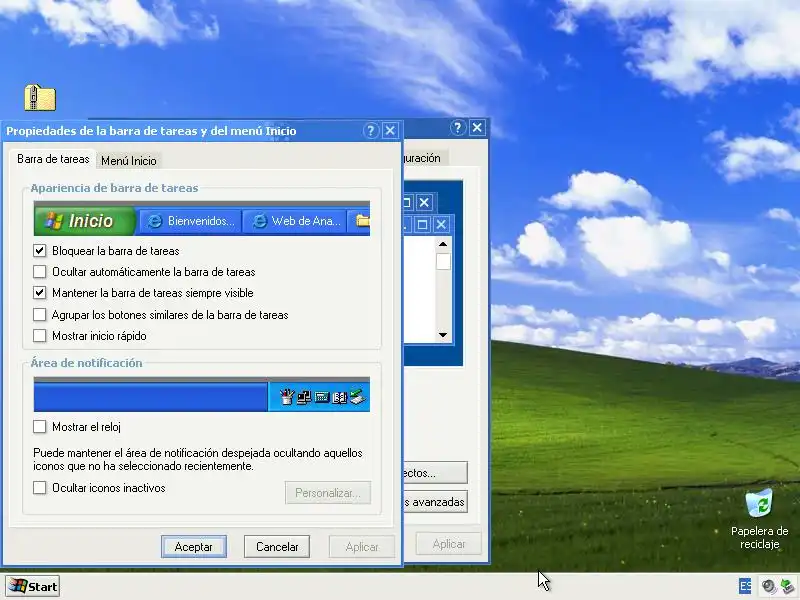The image size is (800, 600).
Task: Click the Área de notificación heading
Action: point(86,363)
